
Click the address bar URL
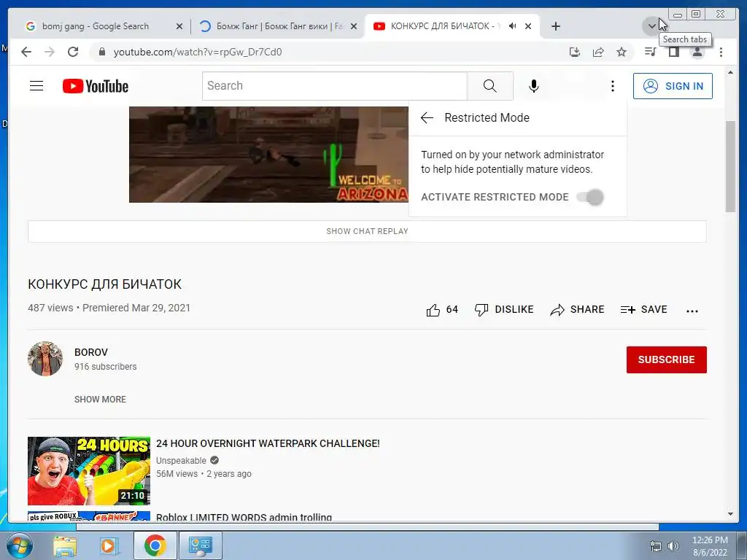pyautogui.click(x=198, y=52)
